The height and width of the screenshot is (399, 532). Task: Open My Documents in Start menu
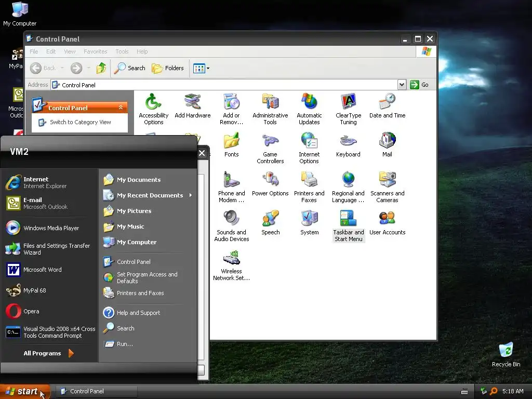pos(148,179)
